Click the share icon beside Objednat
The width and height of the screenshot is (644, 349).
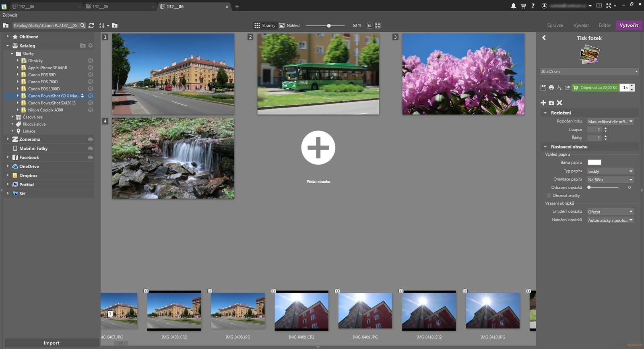point(567,87)
